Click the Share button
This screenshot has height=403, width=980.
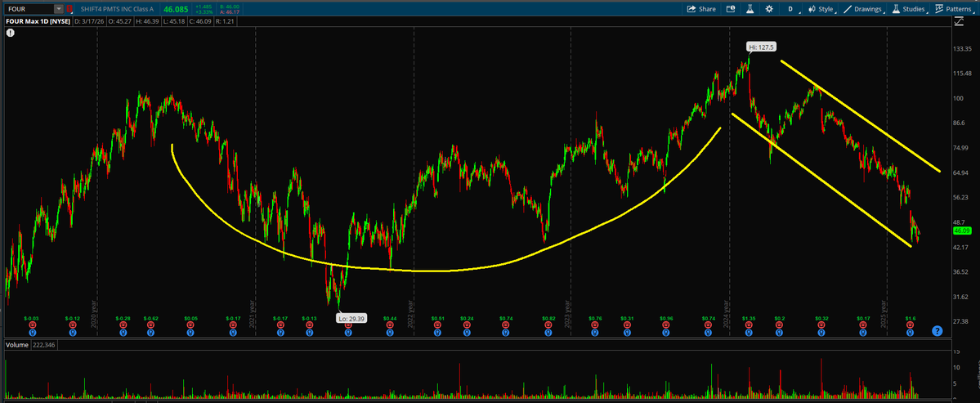click(701, 9)
